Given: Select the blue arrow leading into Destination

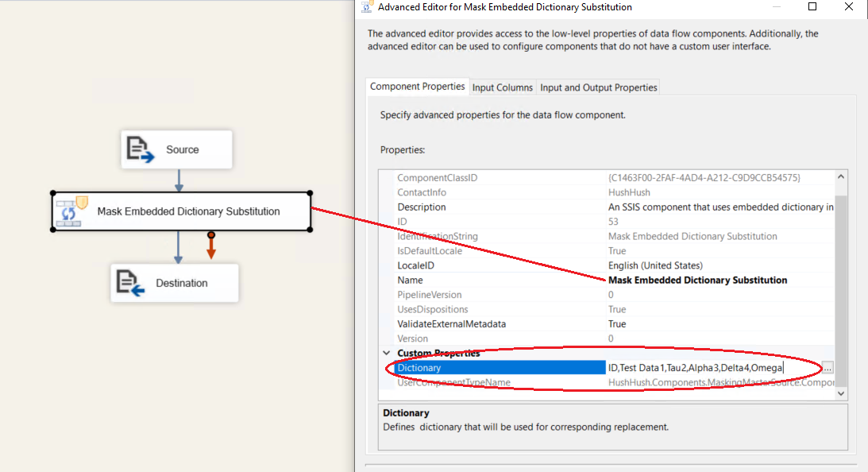Looking at the screenshot, I should tap(178, 248).
